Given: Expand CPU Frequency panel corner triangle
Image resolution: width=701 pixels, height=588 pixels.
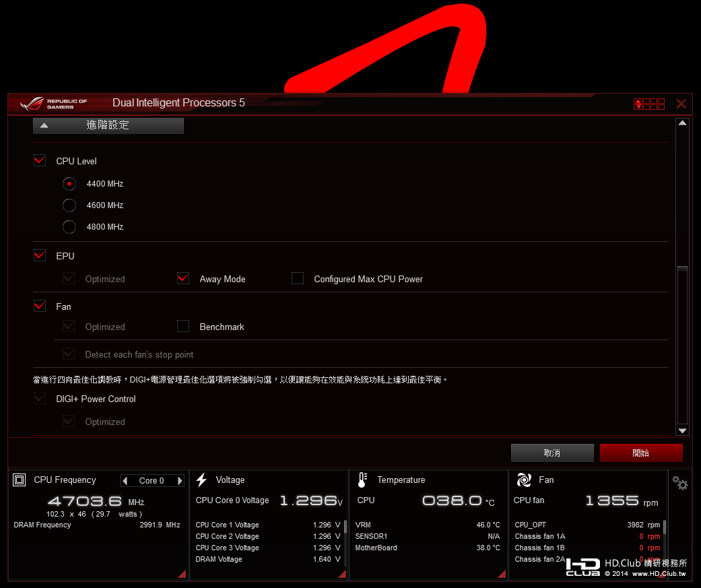Looking at the screenshot, I should coord(182,574).
